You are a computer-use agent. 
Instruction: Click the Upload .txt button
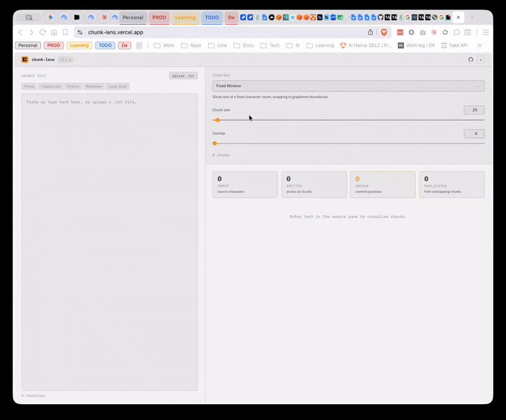183,76
